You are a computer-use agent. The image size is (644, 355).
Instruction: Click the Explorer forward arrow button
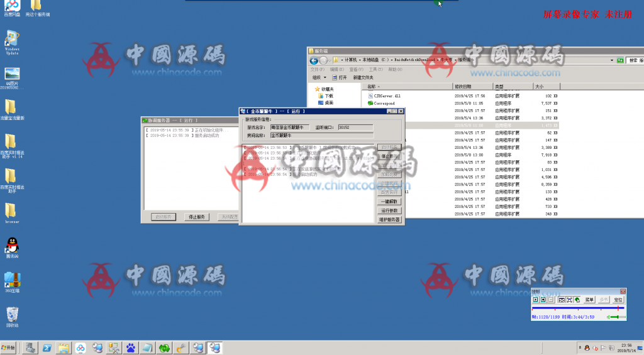(323, 61)
